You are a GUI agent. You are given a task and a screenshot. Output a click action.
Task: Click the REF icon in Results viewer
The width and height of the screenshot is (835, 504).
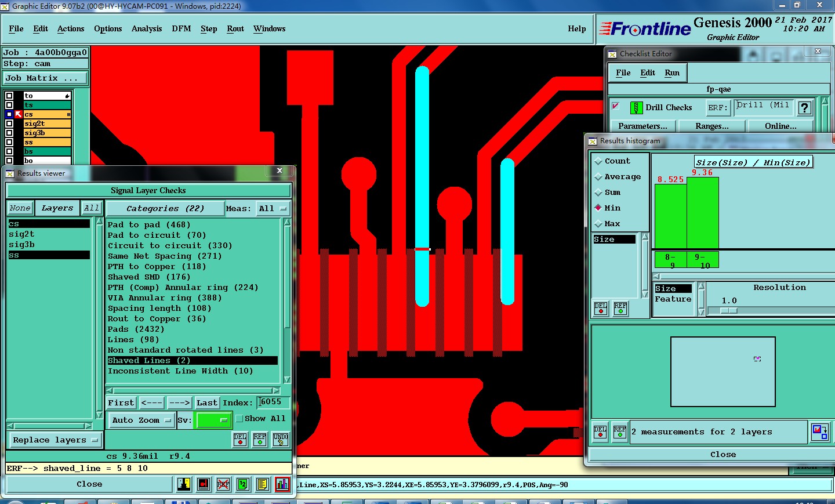click(260, 440)
